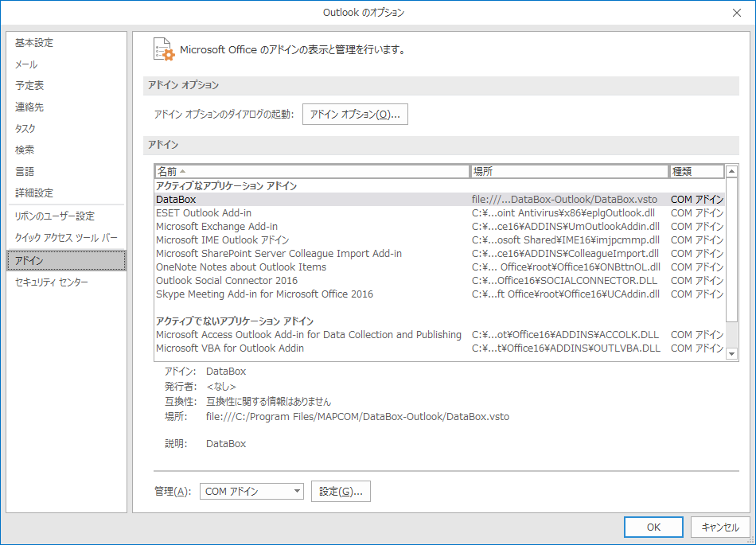Select メール in the sidebar
Image resolution: width=756 pixels, height=545 pixels.
tap(66, 64)
